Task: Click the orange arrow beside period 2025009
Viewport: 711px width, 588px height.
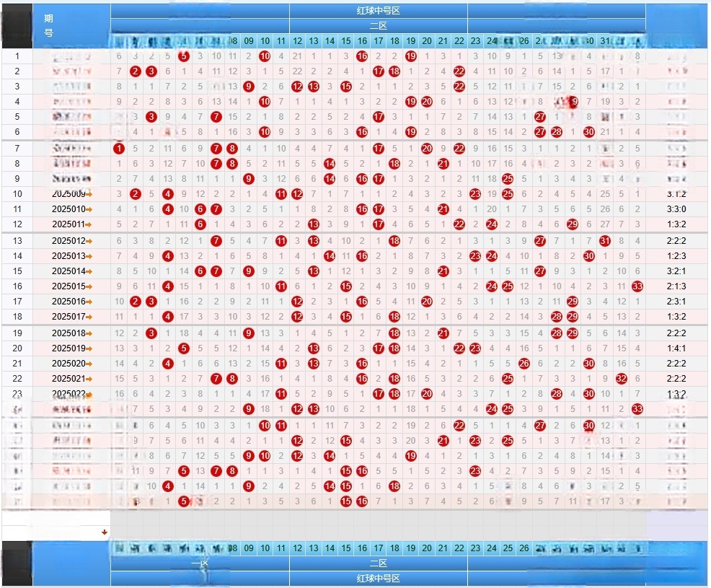Action: pyautogui.click(x=89, y=194)
